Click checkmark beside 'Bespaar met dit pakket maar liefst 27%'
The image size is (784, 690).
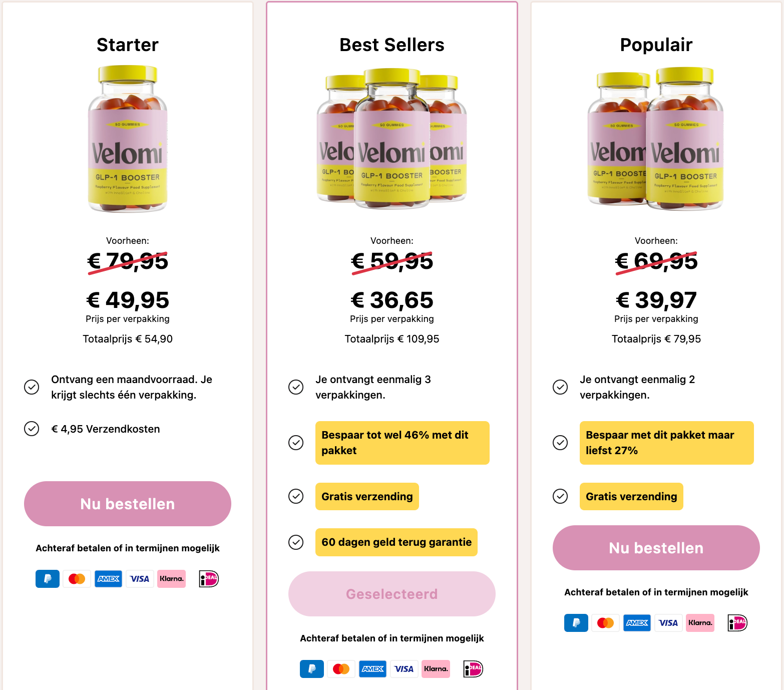pos(560,443)
